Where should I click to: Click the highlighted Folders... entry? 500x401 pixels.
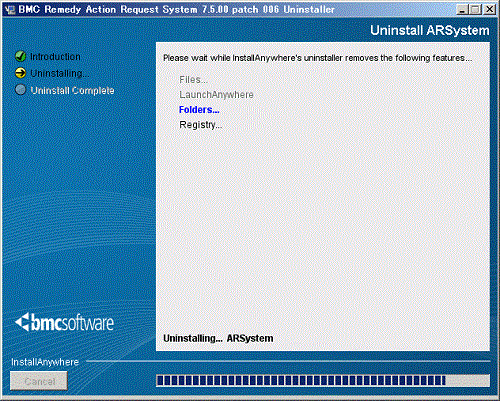click(x=199, y=110)
